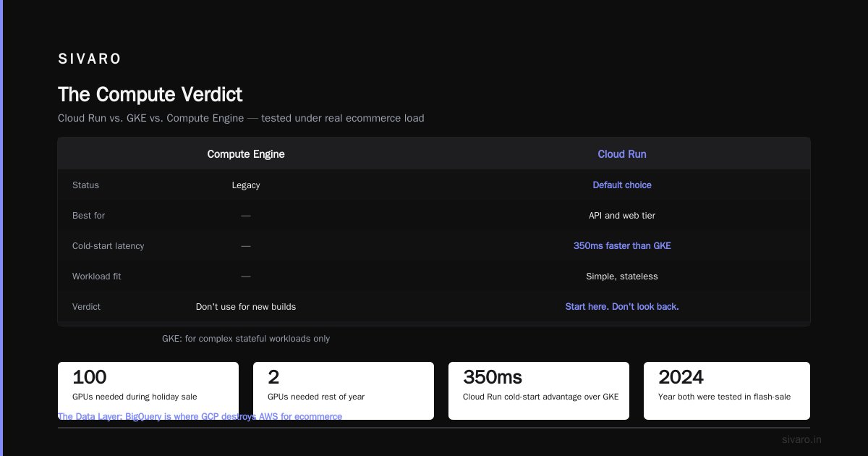
Task: Click the GKE stateful workloads footnote
Action: click(x=246, y=339)
